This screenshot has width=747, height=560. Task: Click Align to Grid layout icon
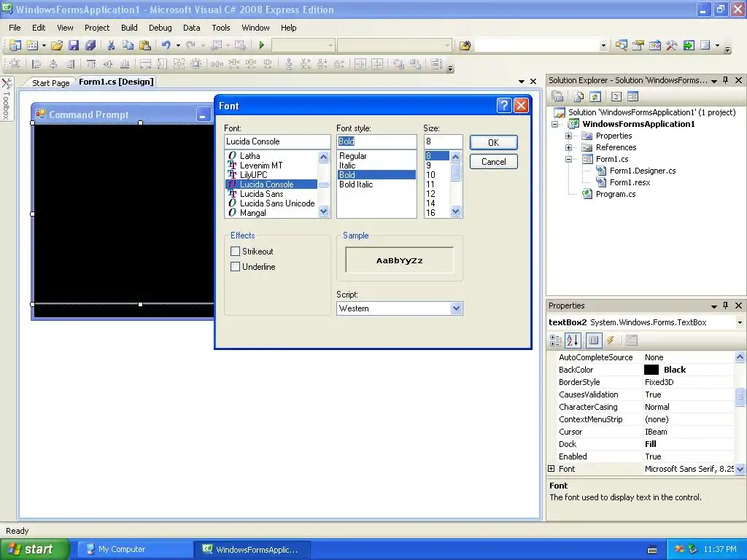15,64
